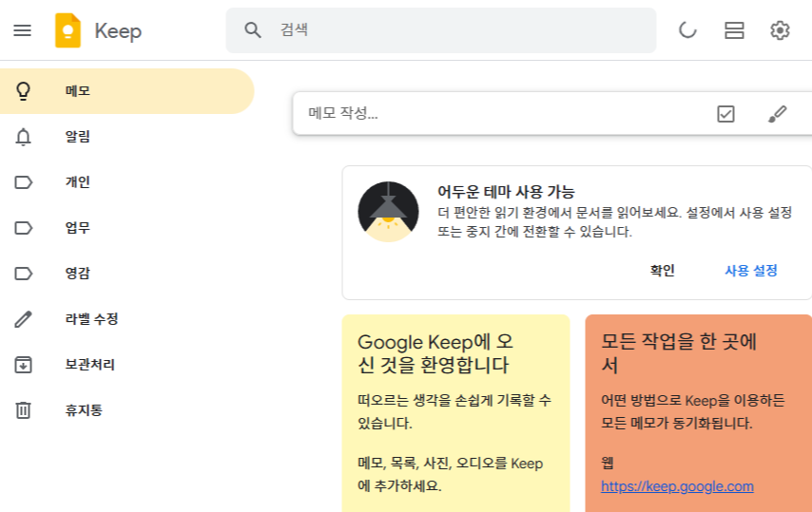The image size is (812, 512).
Task: Click the refresh spinner icon
Action: coord(687,30)
